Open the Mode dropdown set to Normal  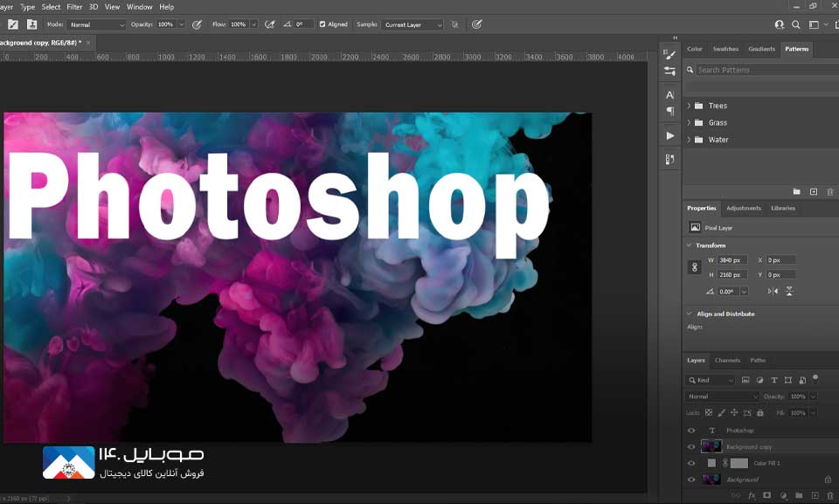96,24
